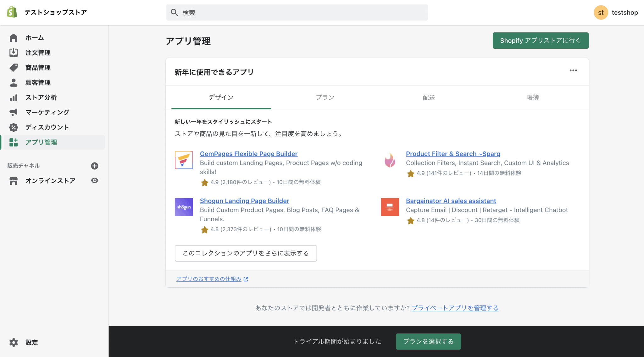The height and width of the screenshot is (357, 644).
Task: Open マーケティング with the megaphone icon
Action: point(14,112)
